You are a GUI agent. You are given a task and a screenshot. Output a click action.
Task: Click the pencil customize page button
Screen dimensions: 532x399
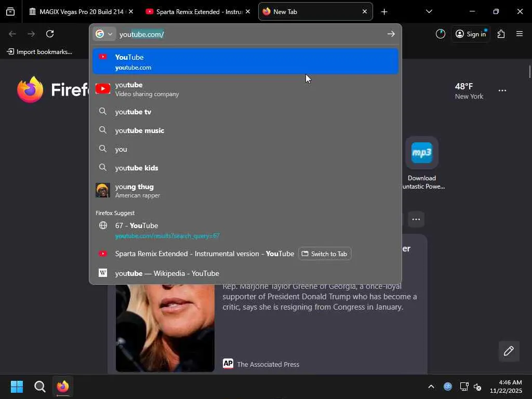[509, 351]
